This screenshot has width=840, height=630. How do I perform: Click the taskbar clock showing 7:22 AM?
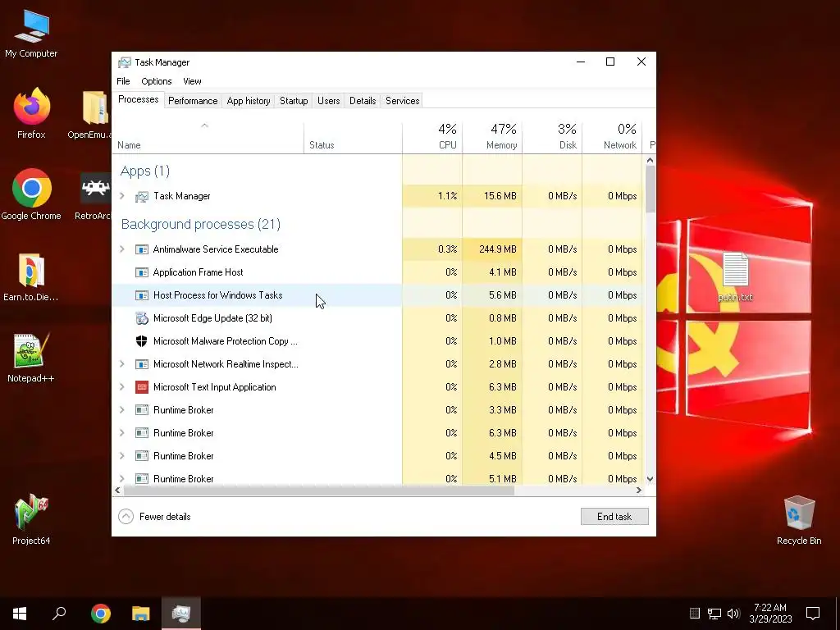click(770, 614)
